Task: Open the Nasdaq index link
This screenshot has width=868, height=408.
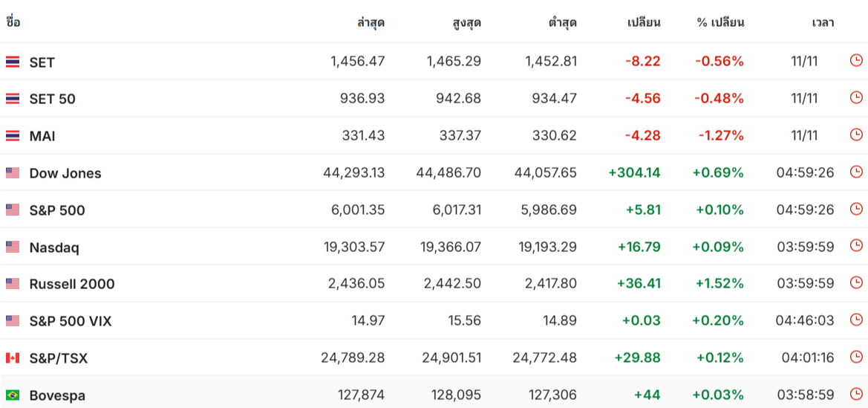Action: (x=54, y=247)
